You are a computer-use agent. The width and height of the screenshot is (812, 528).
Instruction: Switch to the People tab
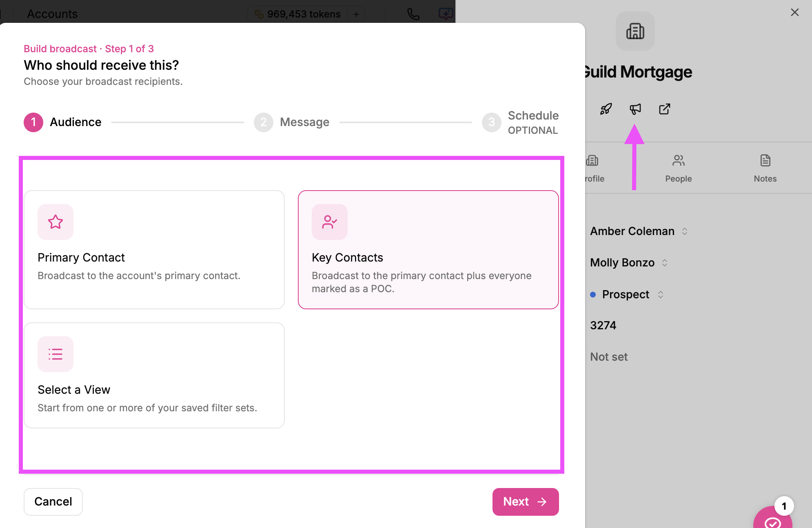tap(679, 168)
